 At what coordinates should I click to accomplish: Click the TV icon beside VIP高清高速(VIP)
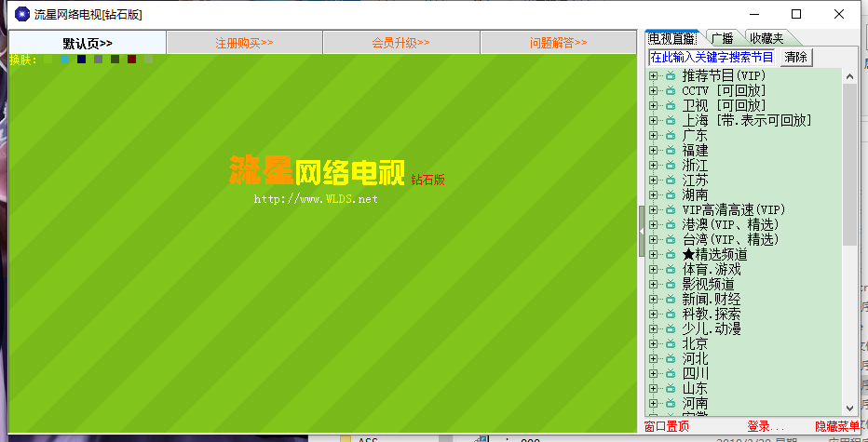tap(671, 209)
